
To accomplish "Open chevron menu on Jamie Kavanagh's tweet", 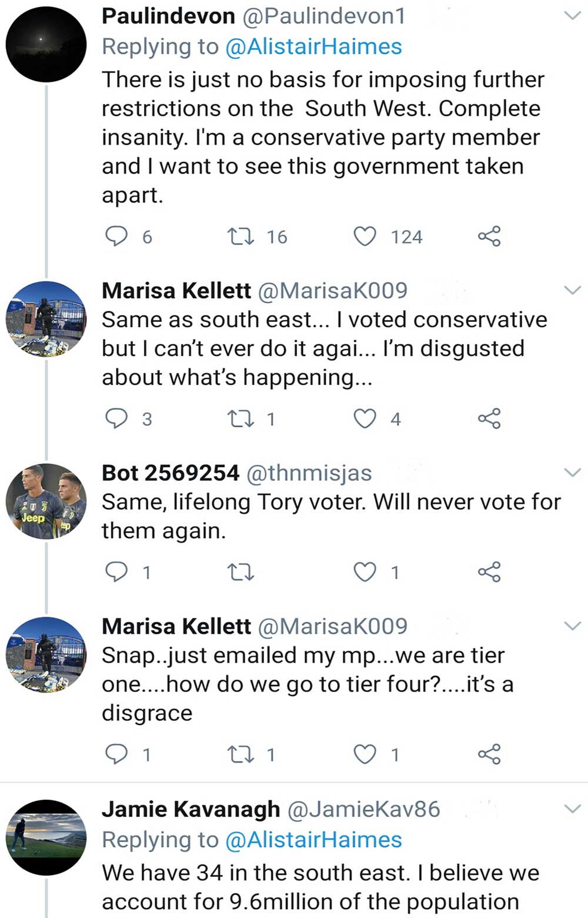I will [x=572, y=809].
